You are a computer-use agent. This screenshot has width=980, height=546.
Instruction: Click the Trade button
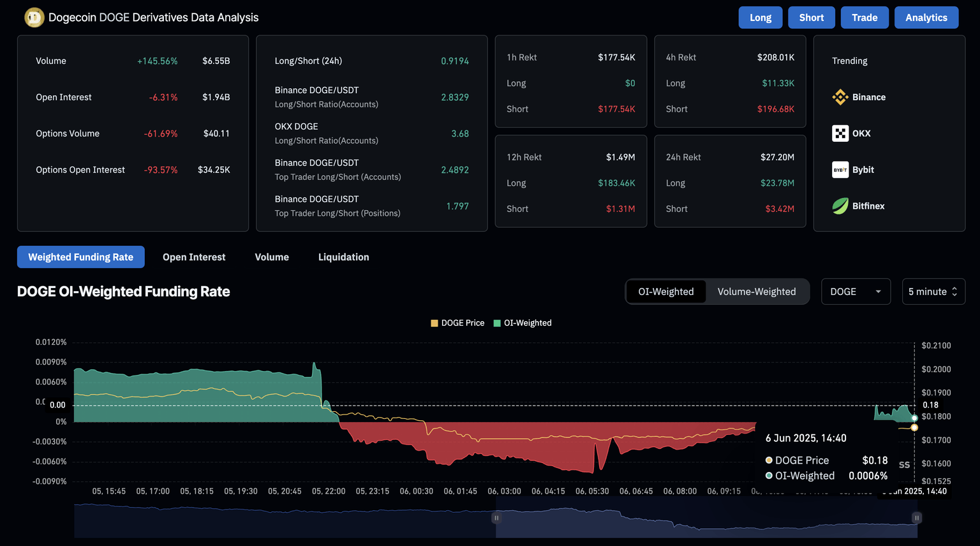point(864,18)
